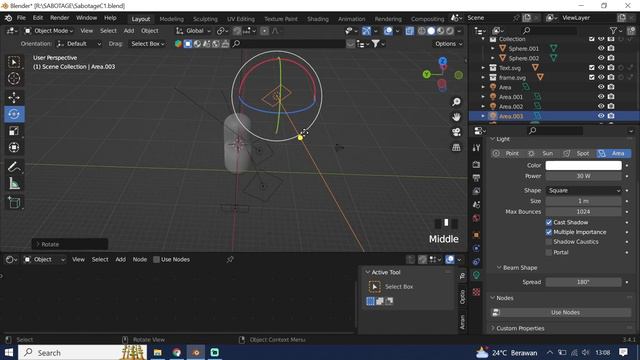
Task: Set light type to Sun
Action: 543,153
